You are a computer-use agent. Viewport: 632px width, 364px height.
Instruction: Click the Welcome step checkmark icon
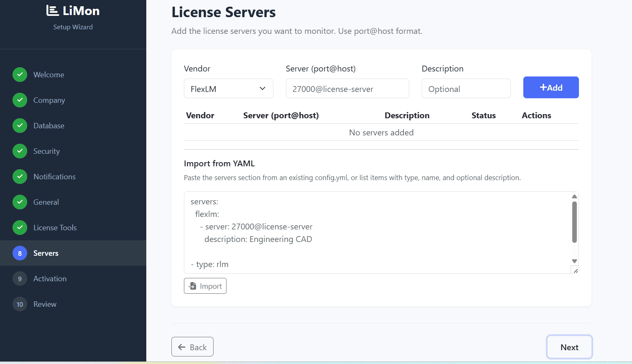pos(20,74)
